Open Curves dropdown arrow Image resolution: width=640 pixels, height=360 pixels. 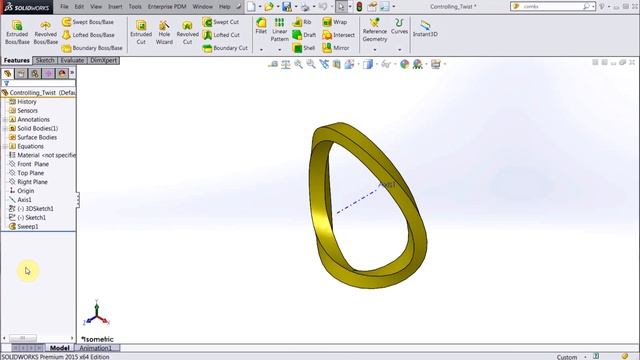point(400,50)
